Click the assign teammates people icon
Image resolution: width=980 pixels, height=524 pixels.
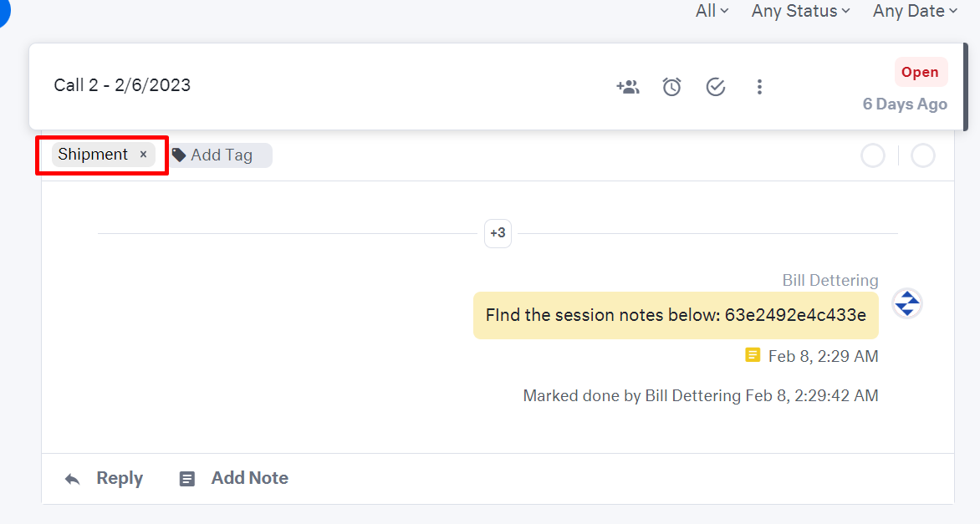pos(627,87)
